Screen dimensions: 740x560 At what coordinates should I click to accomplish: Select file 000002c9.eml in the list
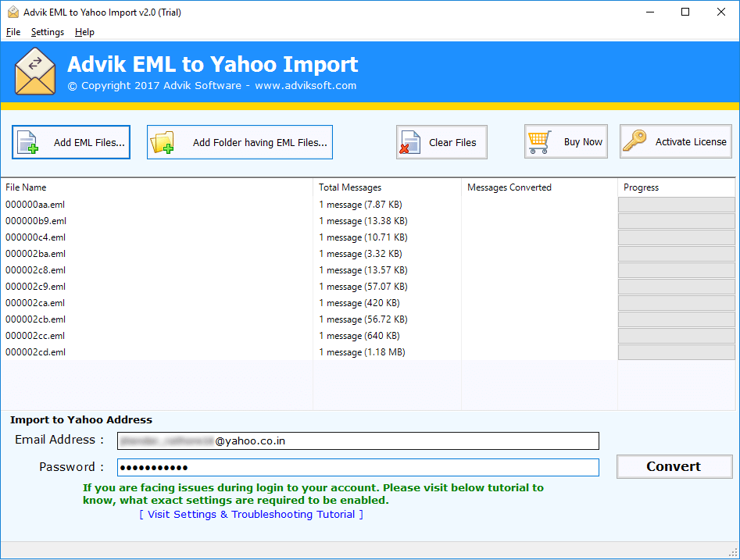pos(35,287)
